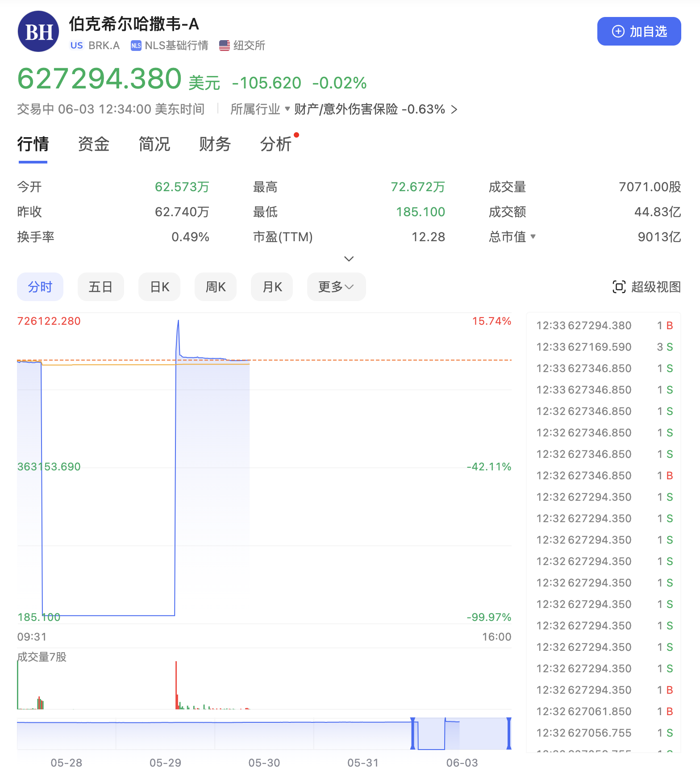Click the 超级视图 super view icon

[619, 287]
